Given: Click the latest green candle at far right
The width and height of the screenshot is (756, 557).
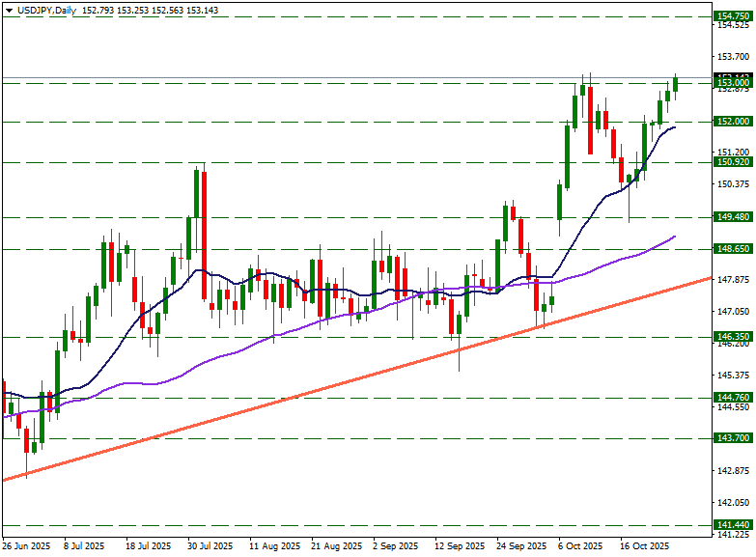Looking at the screenshot, I should (x=676, y=85).
